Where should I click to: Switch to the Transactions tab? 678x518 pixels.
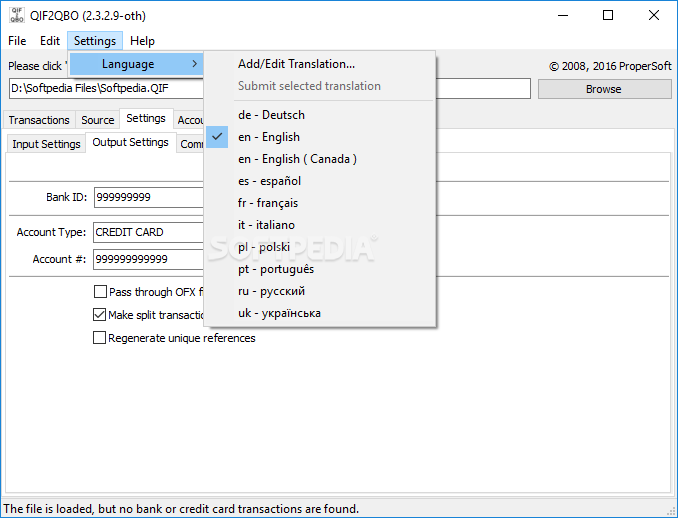pyautogui.click(x=39, y=120)
